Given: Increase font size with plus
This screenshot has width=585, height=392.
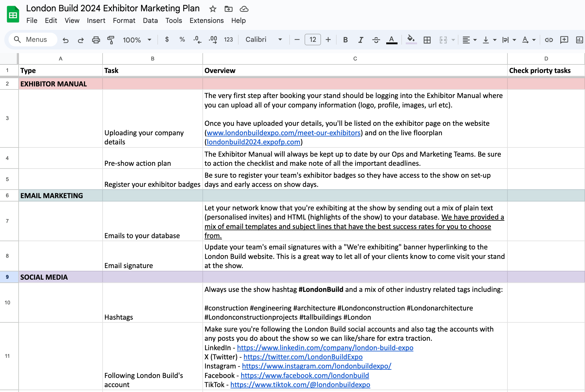Looking at the screenshot, I should click(328, 40).
